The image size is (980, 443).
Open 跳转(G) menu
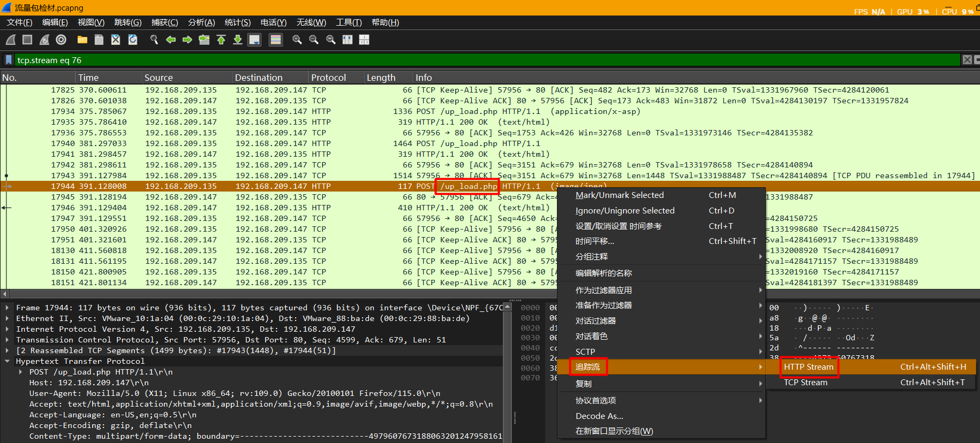pyautogui.click(x=128, y=22)
